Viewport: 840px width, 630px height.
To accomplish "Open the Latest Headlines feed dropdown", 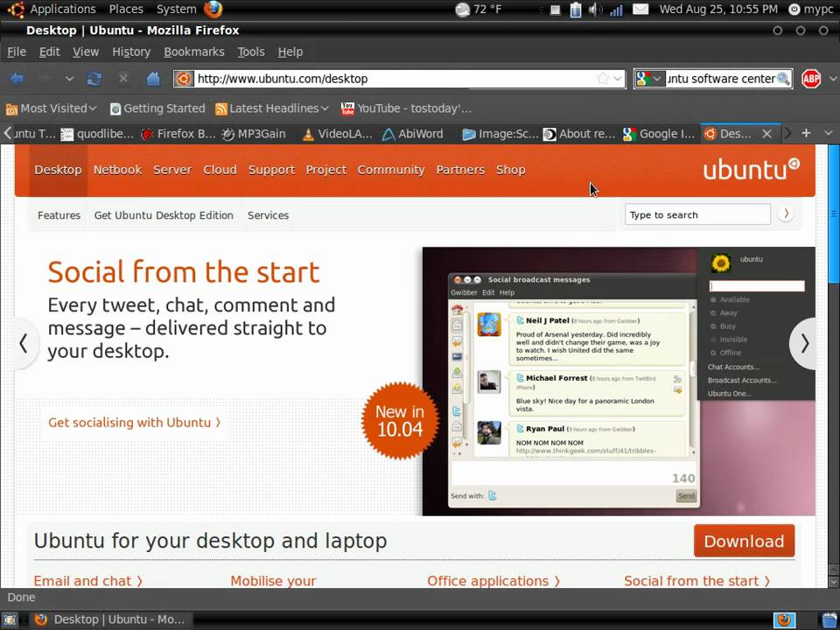I will point(271,108).
